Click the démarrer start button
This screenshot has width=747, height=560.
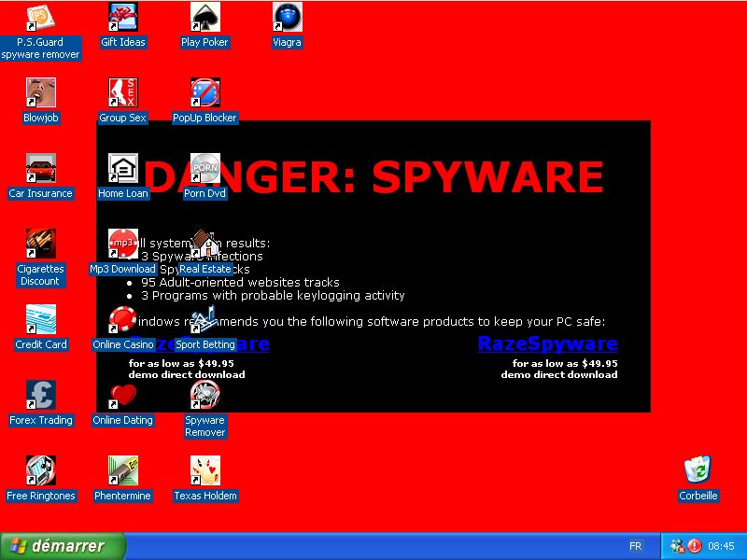63,546
